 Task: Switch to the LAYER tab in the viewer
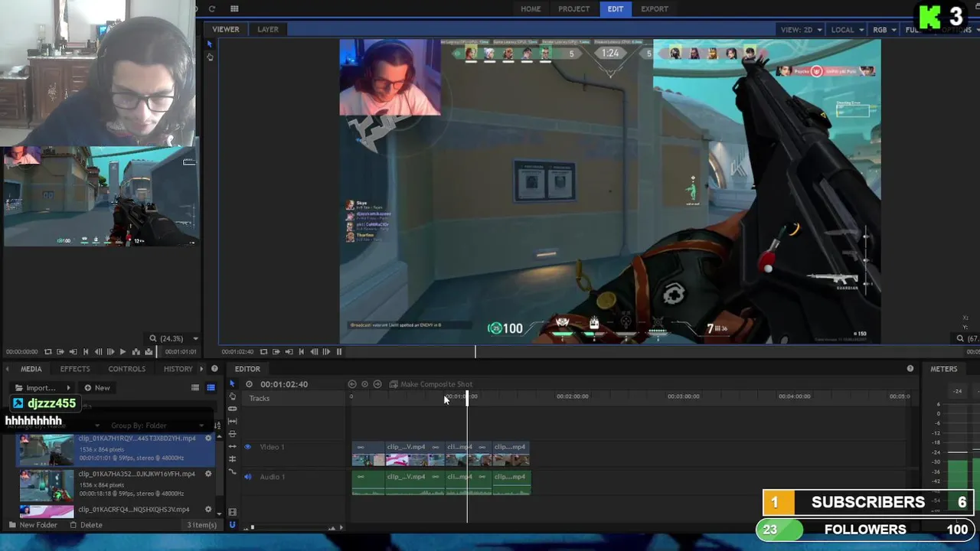[268, 29]
